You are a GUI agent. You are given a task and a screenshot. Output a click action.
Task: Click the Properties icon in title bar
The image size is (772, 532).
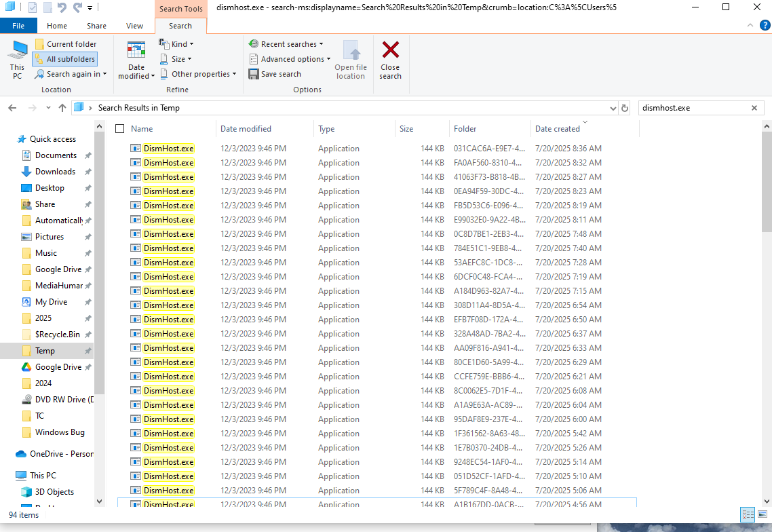pyautogui.click(x=33, y=7)
